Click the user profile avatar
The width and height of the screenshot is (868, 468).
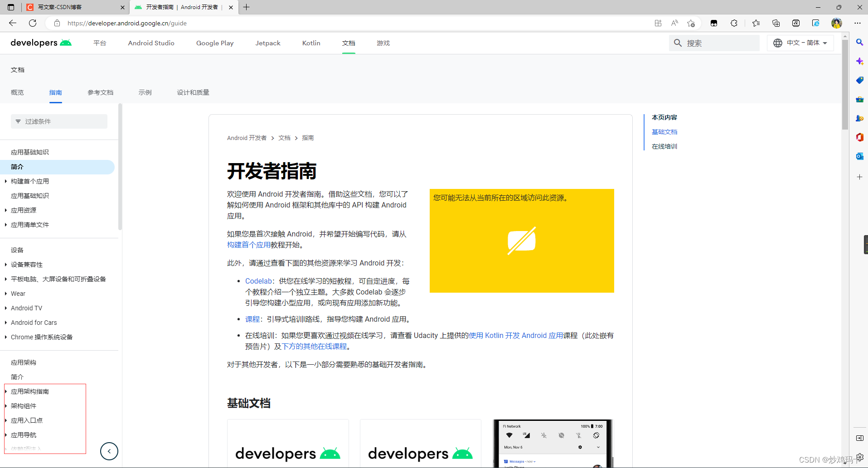pyautogui.click(x=837, y=23)
